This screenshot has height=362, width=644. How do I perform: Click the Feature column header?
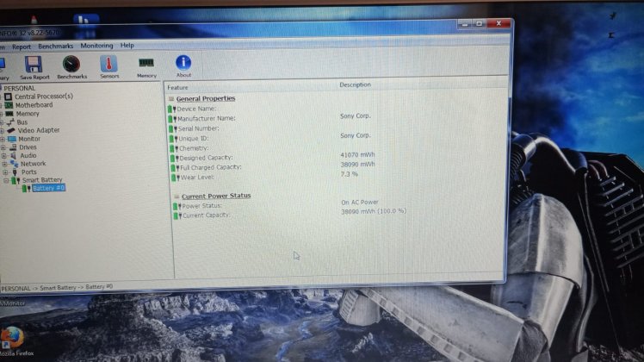[177, 88]
